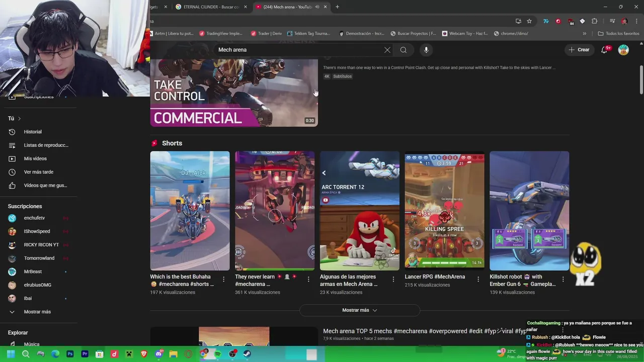Open Chrome extensions puzzle menu
The height and width of the screenshot is (362, 644).
pos(595,21)
